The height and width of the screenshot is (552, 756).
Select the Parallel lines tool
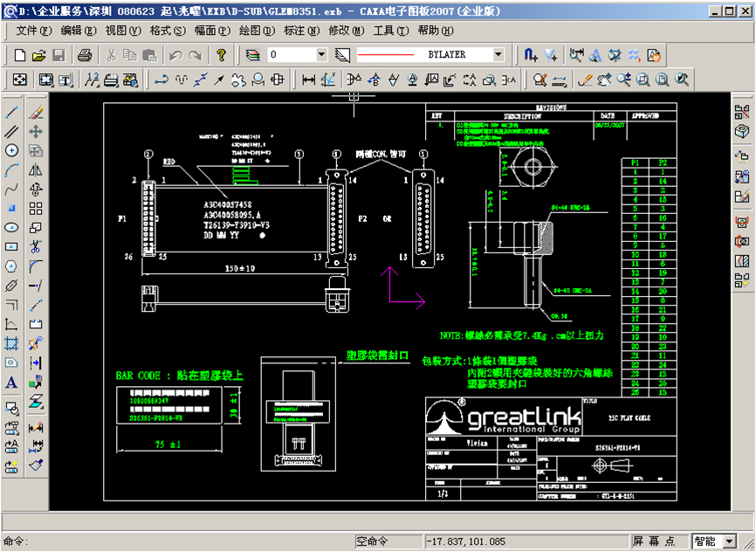(x=11, y=131)
